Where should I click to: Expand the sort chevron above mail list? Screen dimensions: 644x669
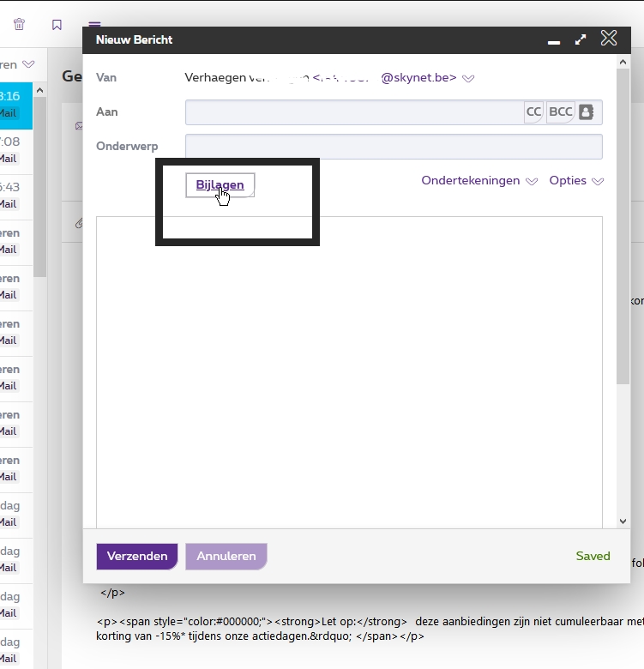tap(28, 64)
